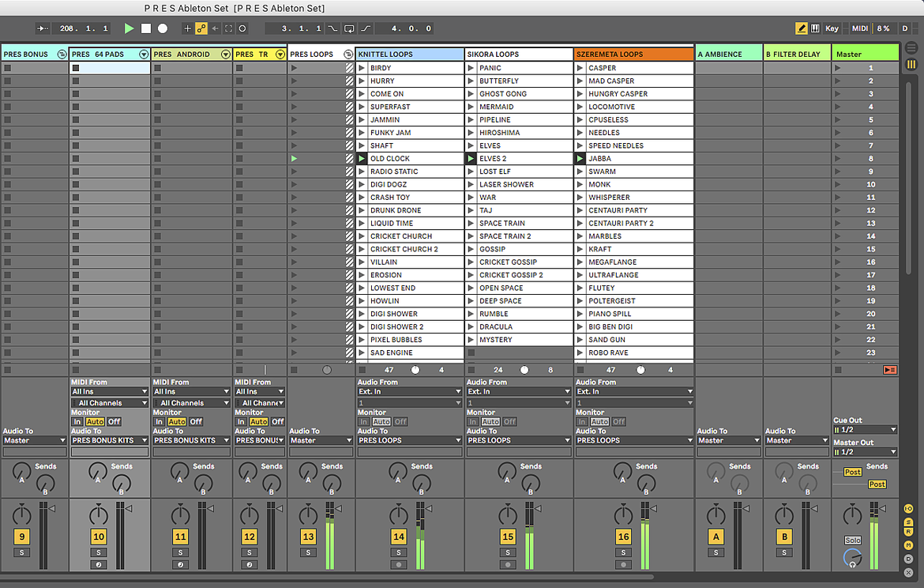Click the track 15 pan knob
This screenshot has width=924, height=588.
[507, 514]
